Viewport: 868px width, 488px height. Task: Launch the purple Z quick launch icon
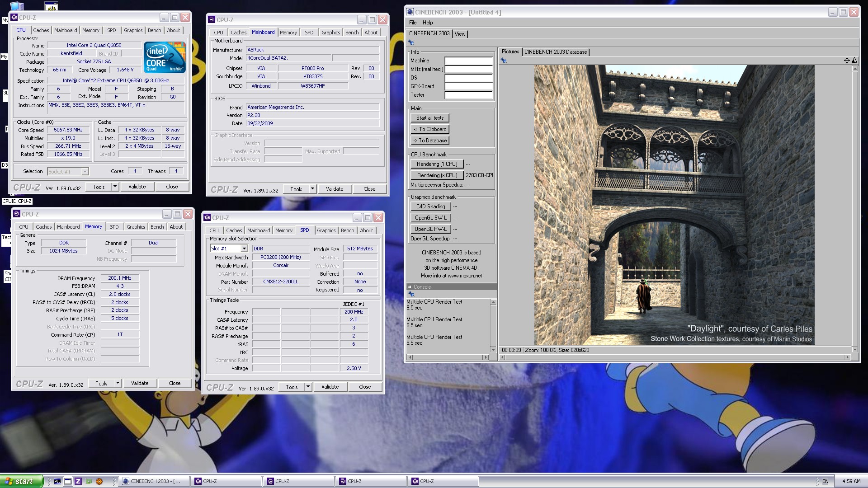coord(78,481)
